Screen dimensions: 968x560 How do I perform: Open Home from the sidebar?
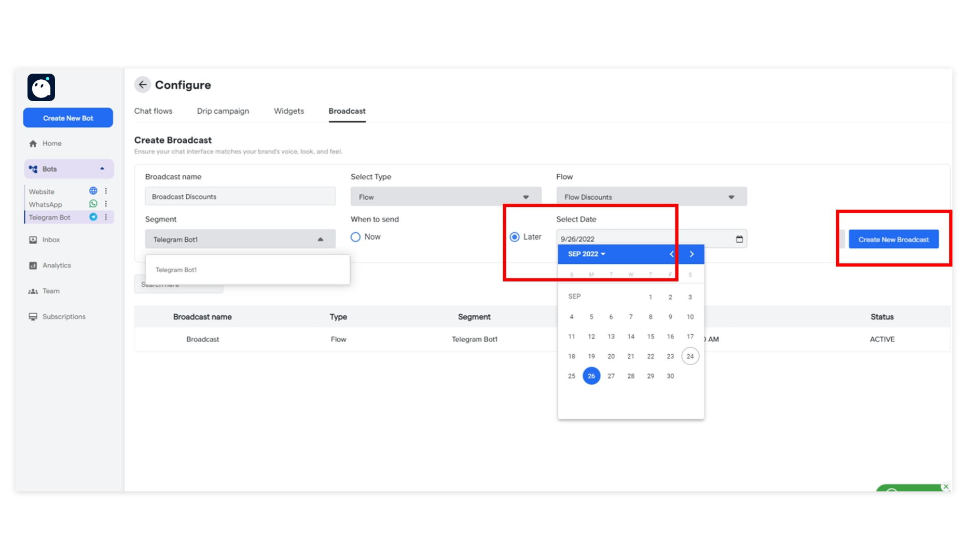(x=52, y=144)
